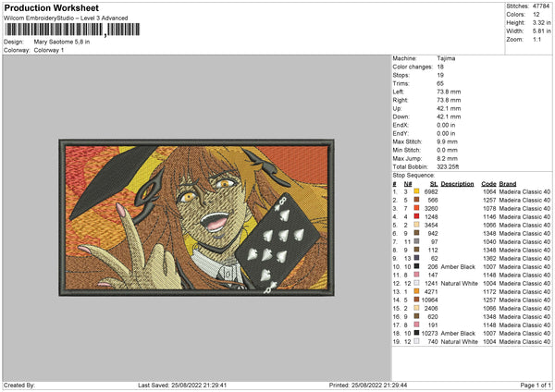Click the embroidery design preview image

pyautogui.click(x=196, y=217)
